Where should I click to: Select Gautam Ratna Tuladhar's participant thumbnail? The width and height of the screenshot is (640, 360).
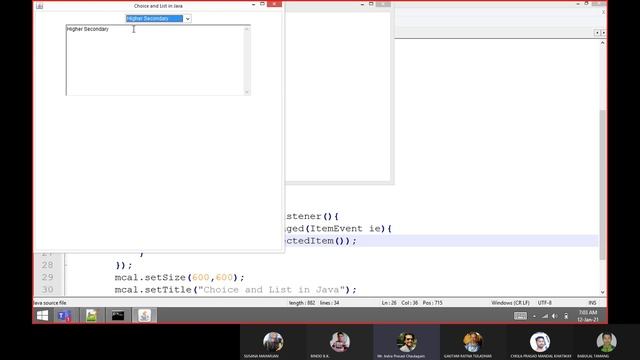click(x=473, y=342)
